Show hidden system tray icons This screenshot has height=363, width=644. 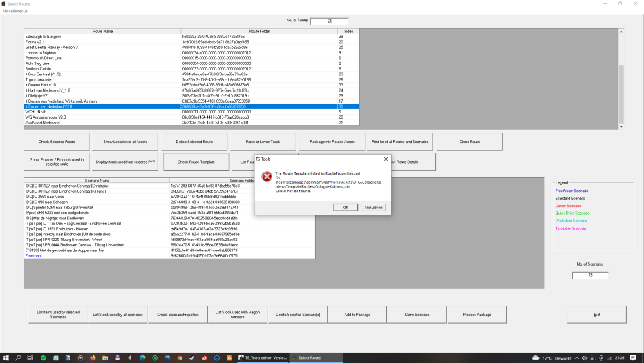click(x=578, y=358)
